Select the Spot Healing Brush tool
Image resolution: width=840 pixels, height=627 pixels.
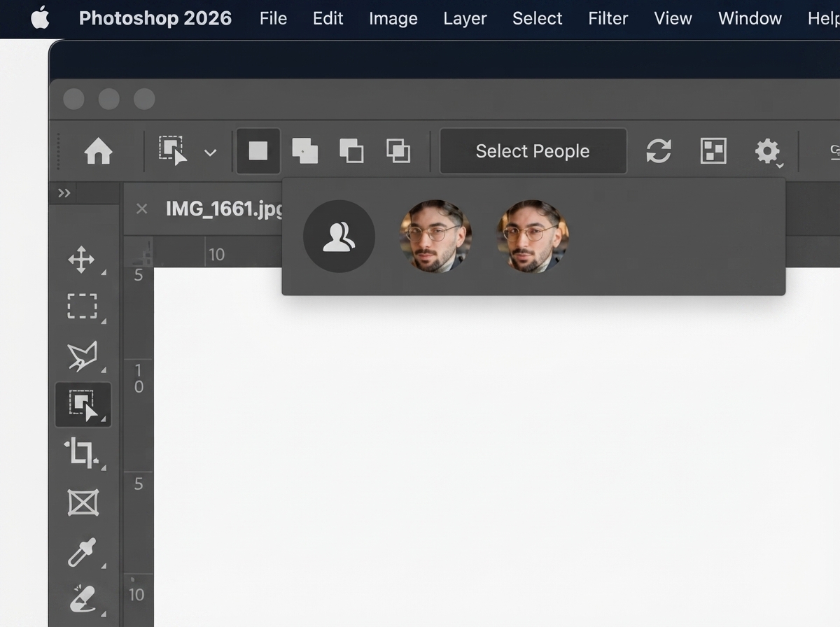(82, 600)
